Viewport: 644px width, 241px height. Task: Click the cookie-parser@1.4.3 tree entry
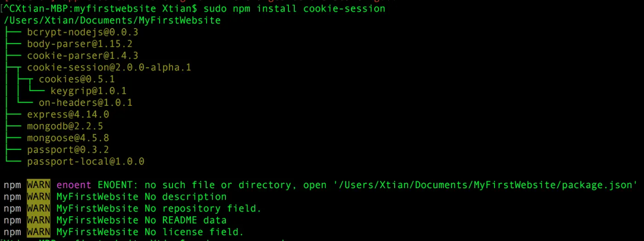pyautogui.click(x=82, y=56)
